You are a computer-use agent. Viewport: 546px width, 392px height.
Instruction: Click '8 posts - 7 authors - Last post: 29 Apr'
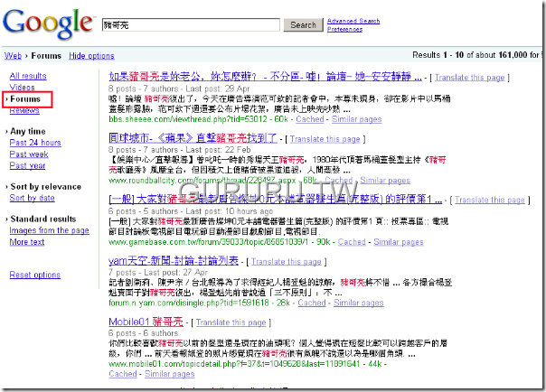tap(179, 89)
